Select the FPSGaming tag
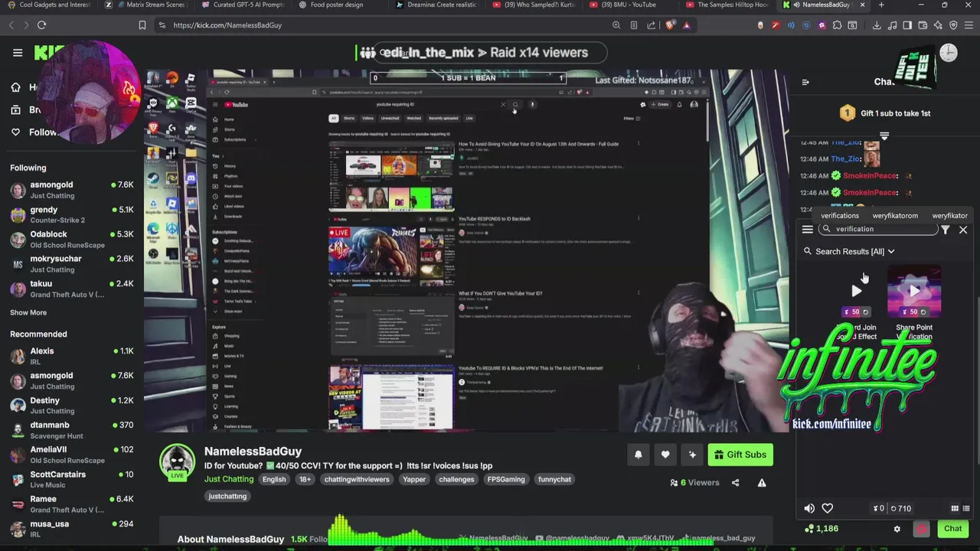 (x=506, y=479)
